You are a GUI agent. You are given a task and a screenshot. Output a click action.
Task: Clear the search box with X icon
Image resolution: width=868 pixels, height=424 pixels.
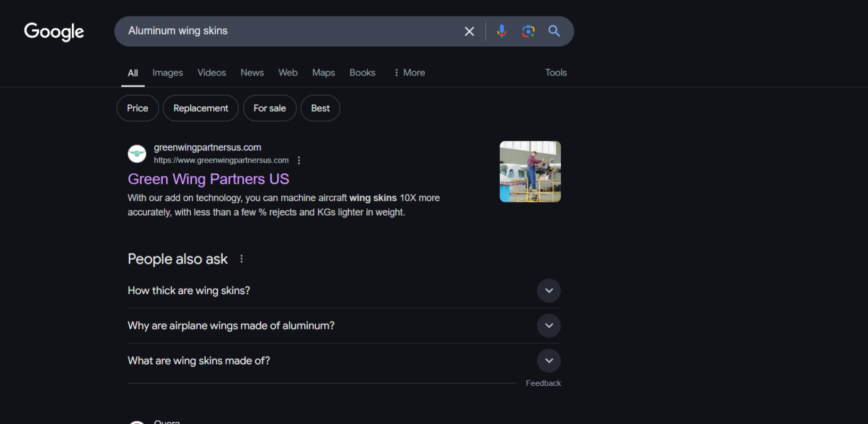[469, 31]
